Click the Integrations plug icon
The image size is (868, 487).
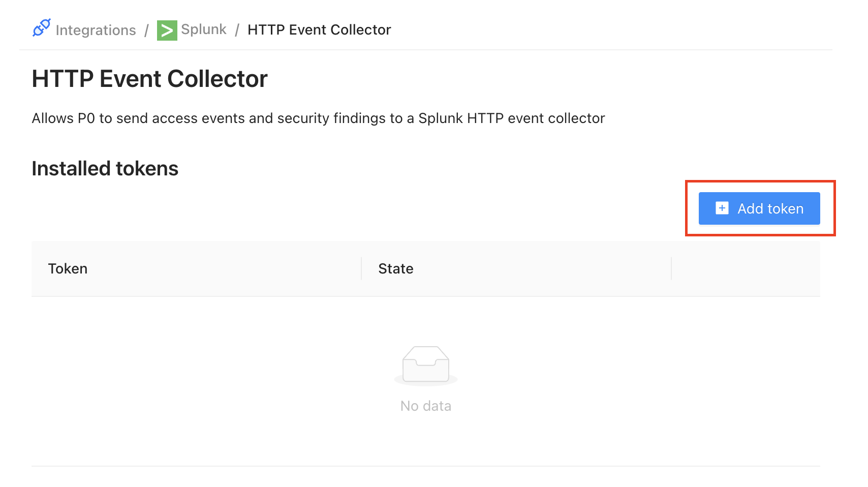click(x=42, y=28)
